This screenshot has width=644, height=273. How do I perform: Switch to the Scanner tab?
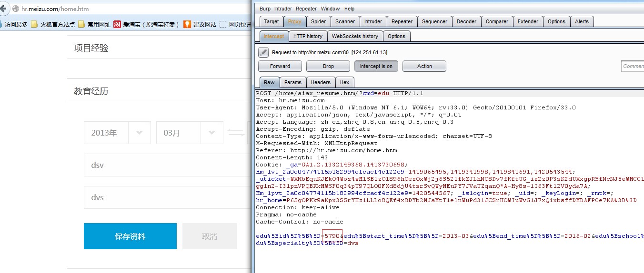[x=345, y=21]
